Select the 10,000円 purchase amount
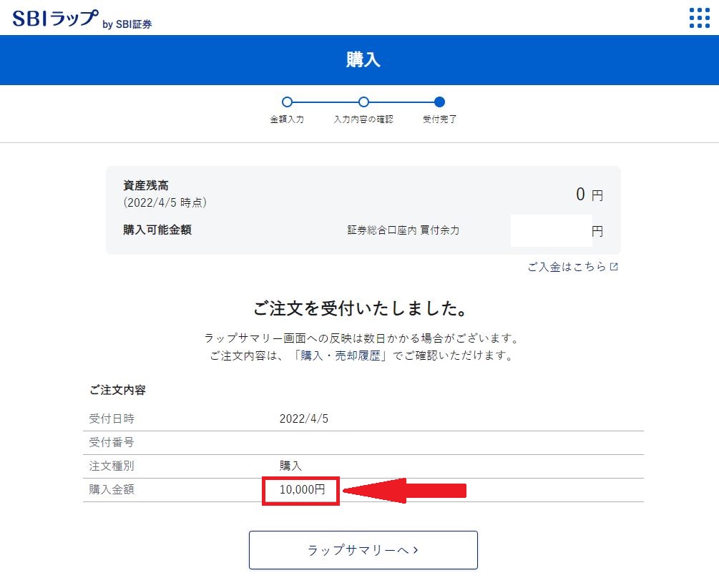 coord(302,489)
